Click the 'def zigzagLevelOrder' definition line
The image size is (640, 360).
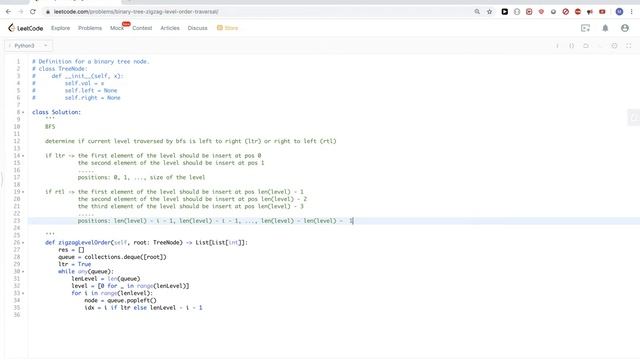(146, 242)
